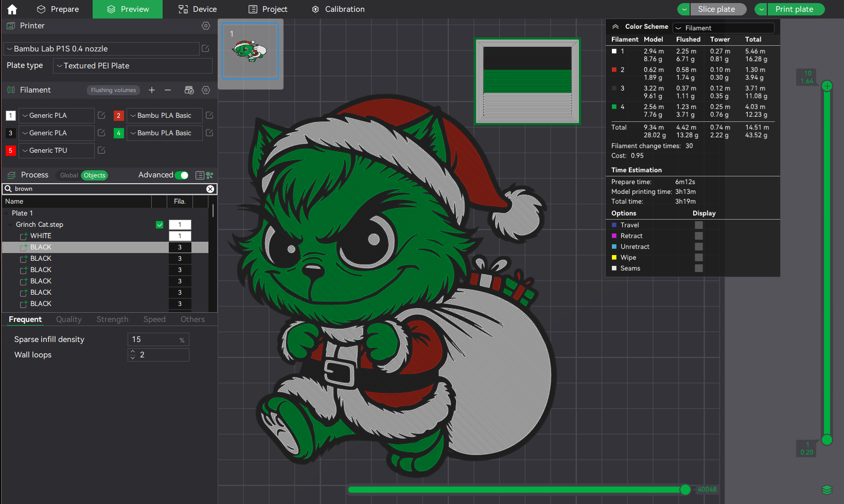Image resolution: width=844 pixels, height=504 pixels.
Task: Edit filament 5 Generic TPU preset
Action: [x=101, y=150]
